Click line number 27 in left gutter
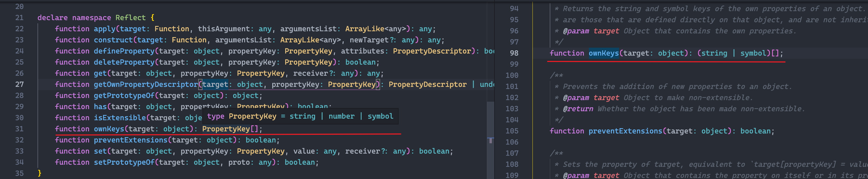 (x=20, y=84)
